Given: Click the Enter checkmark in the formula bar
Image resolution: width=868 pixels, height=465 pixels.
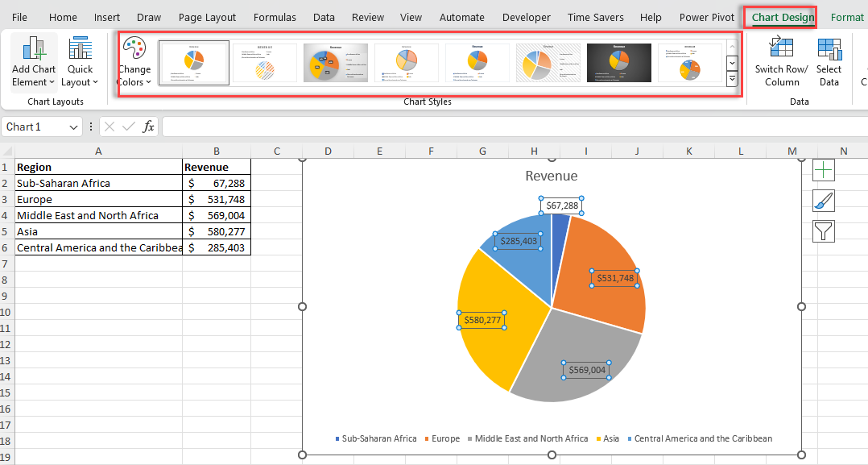Looking at the screenshot, I should tap(129, 127).
